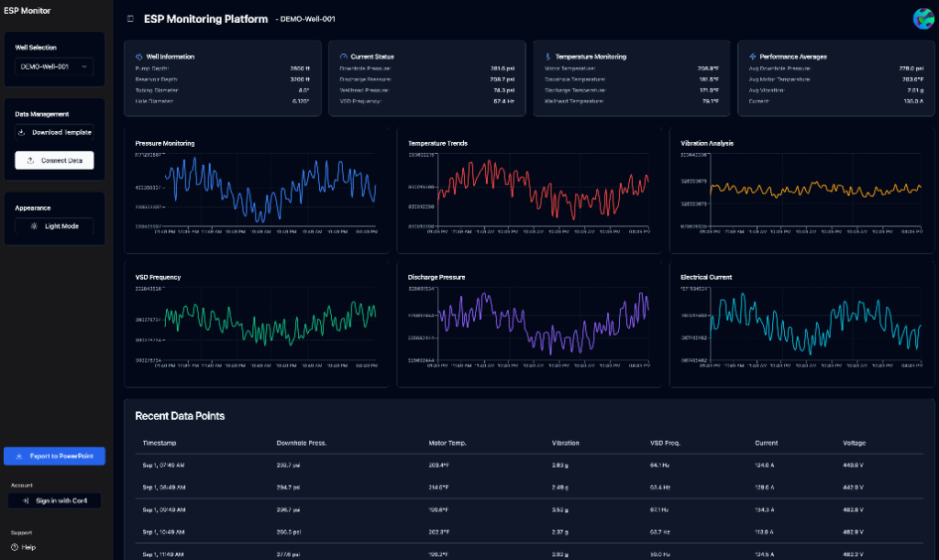This screenshot has width=939, height=560.
Task: Click the sun icon beside Light Mode
Action: (34, 226)
